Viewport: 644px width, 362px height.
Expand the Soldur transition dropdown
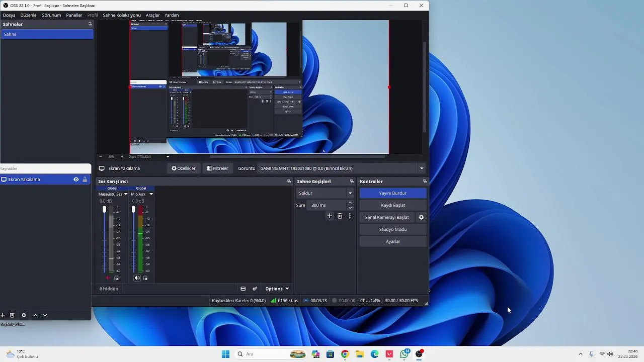pyautogui.click(x=350, y=193)
